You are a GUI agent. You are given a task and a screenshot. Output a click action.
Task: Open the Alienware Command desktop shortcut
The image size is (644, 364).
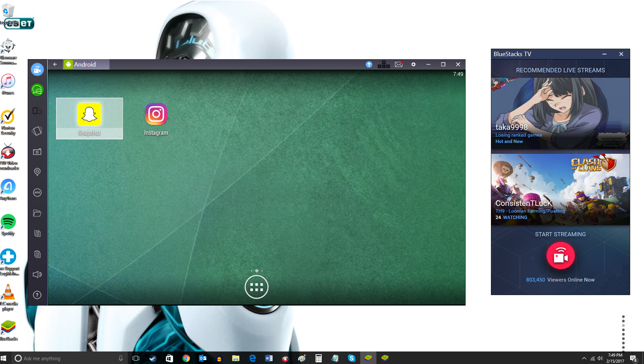(8, 51)
